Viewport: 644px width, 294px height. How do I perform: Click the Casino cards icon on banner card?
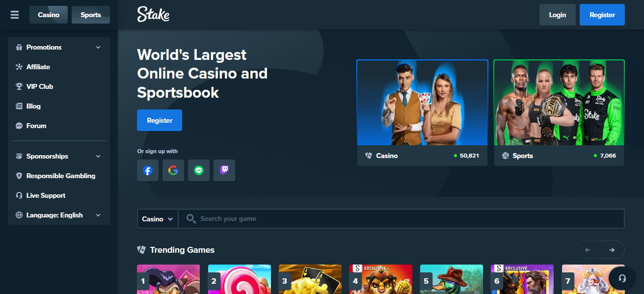369,156
